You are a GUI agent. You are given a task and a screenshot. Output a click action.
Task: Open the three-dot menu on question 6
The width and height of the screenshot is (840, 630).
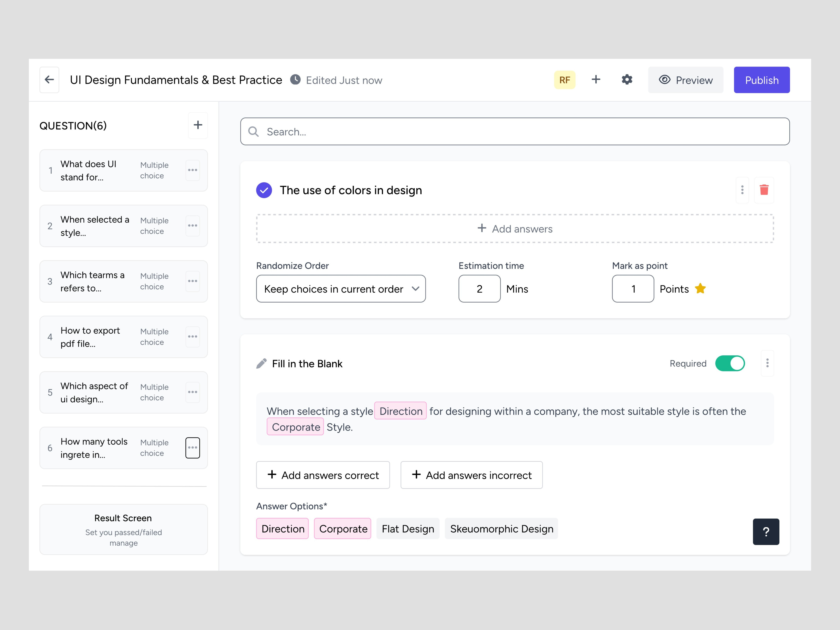pyautogui.click(x=192, y=448)
